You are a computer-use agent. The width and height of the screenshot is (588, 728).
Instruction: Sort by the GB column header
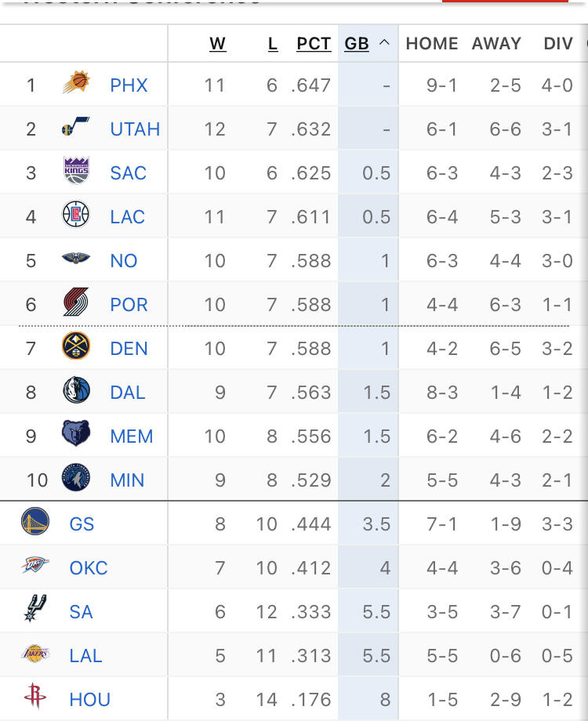click(x=357, y=44)
